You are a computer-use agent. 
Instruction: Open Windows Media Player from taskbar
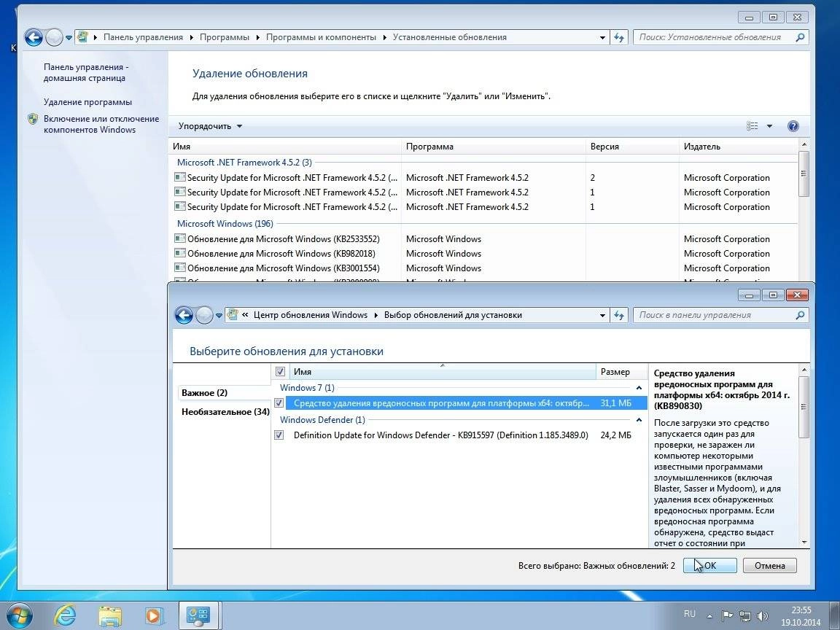pyautogui.click(x=153, y=616)
